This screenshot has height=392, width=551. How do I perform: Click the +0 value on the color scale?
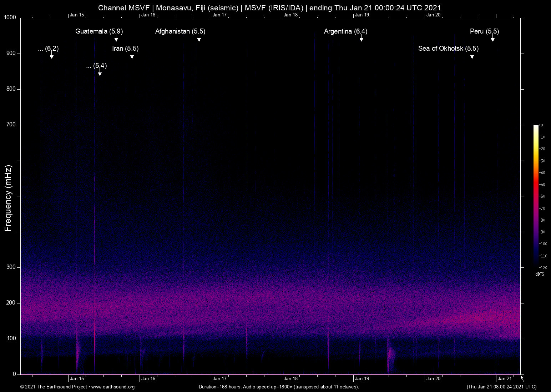[x=541, y=125]
